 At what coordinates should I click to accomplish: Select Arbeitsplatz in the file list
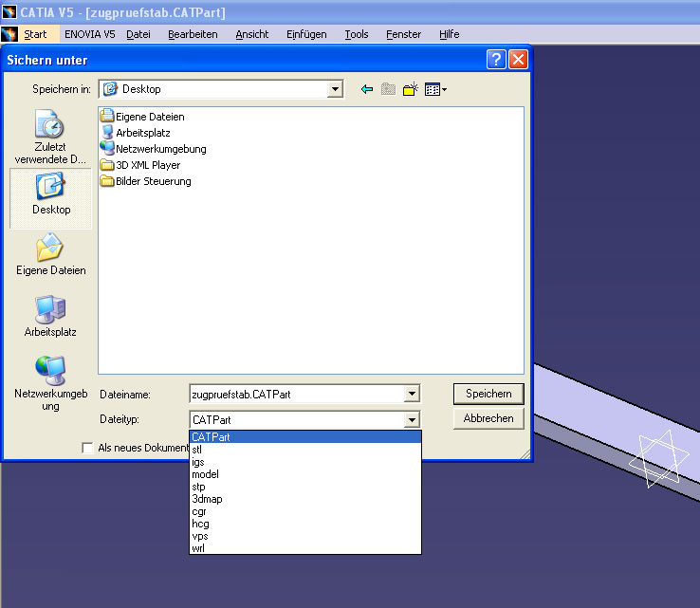click(x=136, y=133)
